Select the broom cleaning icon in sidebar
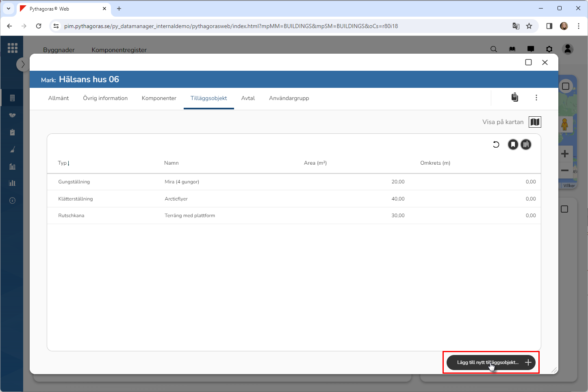588x392 pixels. 12,150
